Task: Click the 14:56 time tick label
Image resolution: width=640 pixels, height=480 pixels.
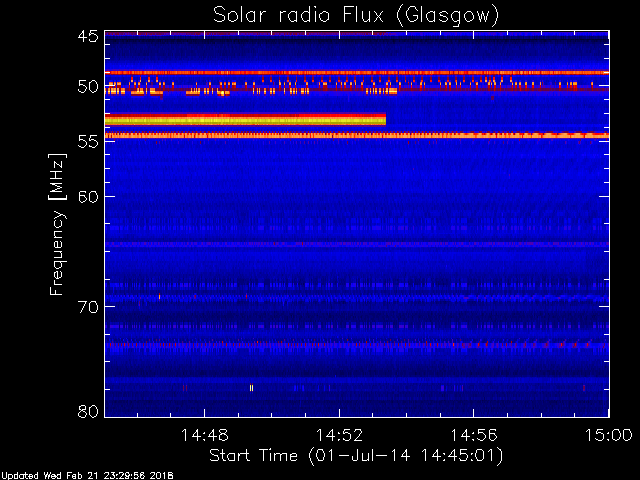Action: tap(474, 435)
